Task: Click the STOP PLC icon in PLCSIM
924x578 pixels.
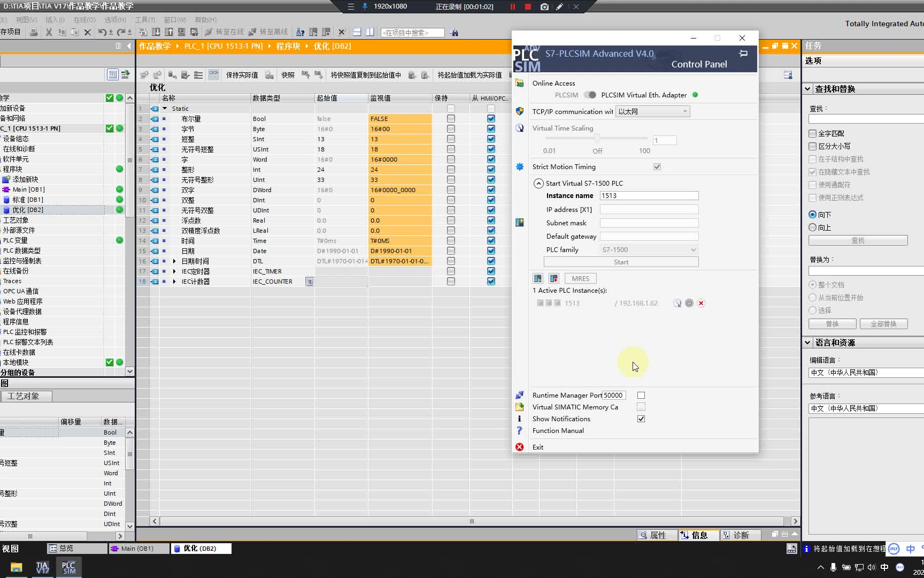Action: (x=554, y=278)
